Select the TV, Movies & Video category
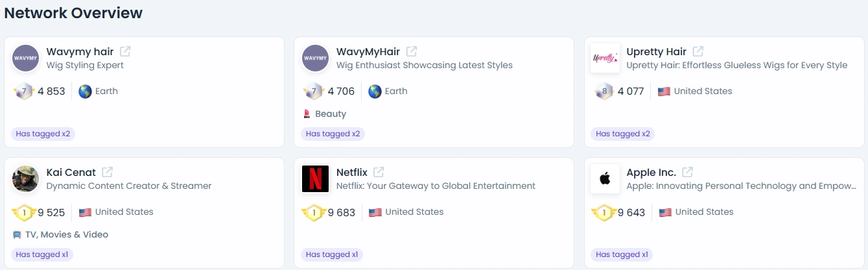Image resolution: width=868 pixels, height=270 pixels. click(x=67, y=235)
